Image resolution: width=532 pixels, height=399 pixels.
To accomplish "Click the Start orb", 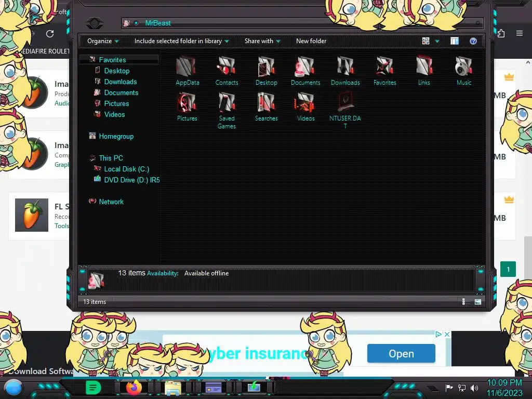I will (x=13, y=388).
